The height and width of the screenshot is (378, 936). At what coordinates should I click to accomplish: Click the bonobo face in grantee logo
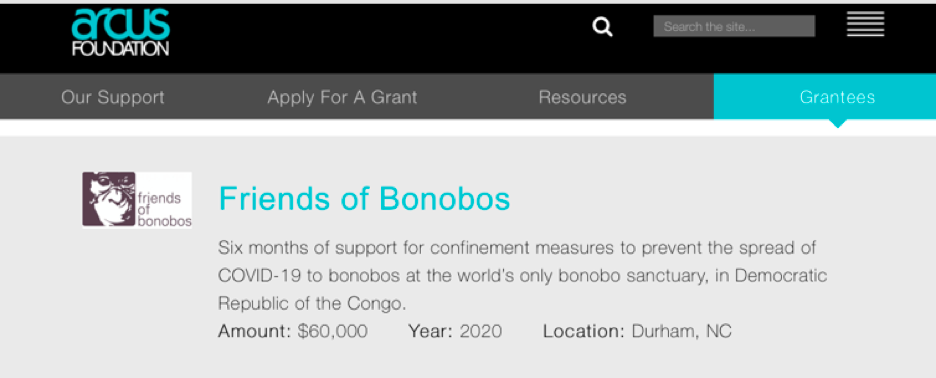click(x=109, y=199)
